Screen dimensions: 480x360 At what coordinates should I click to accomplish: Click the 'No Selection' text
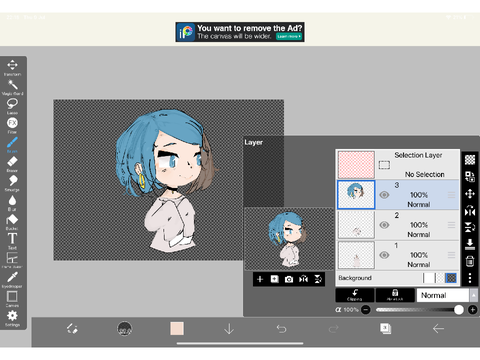click(425, 174)
